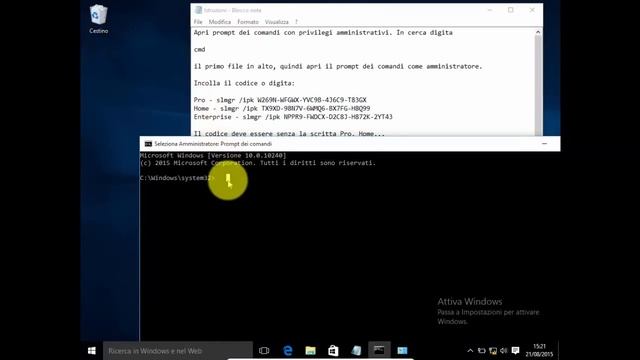Click the network tray icon
Viewport: 640px width, 360px height.
pos(493,351)
